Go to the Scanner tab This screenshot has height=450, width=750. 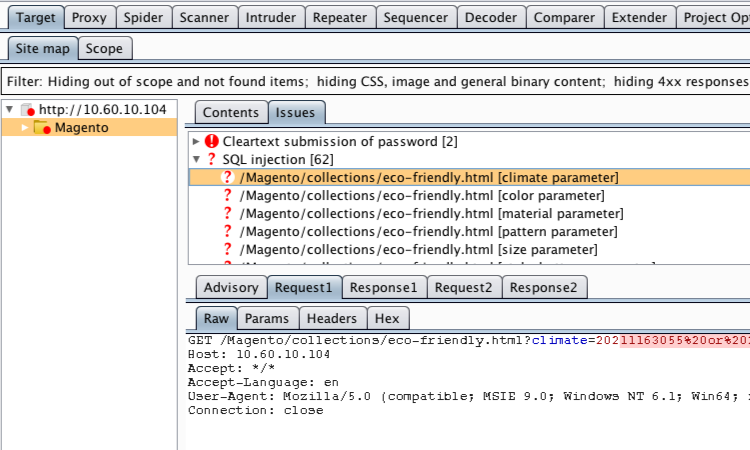204,18
